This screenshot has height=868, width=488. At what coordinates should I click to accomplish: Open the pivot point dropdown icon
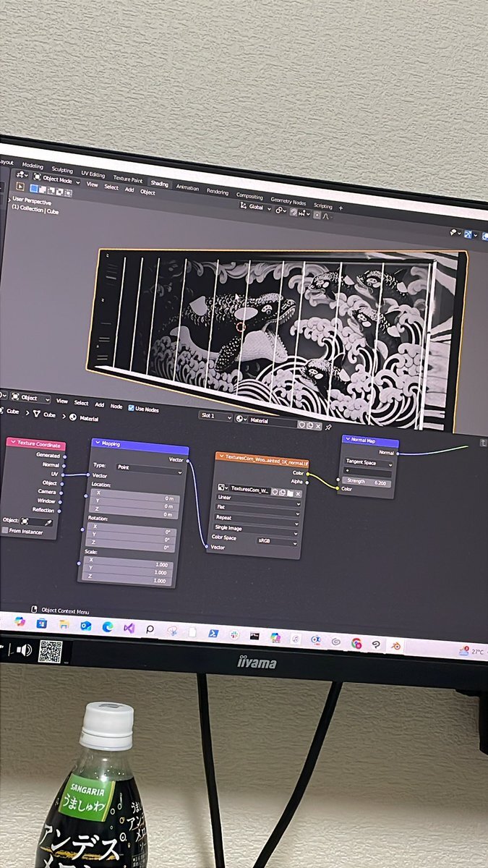point(281,210)
